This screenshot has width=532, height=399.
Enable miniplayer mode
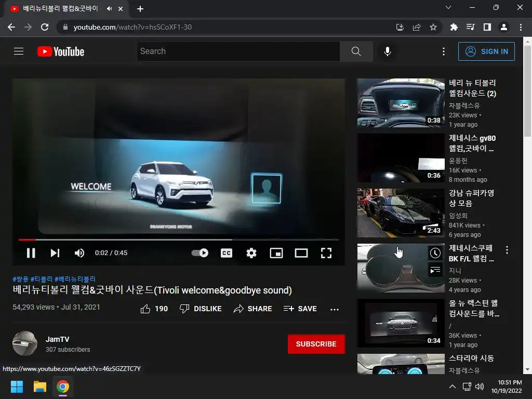coord(276,253)
